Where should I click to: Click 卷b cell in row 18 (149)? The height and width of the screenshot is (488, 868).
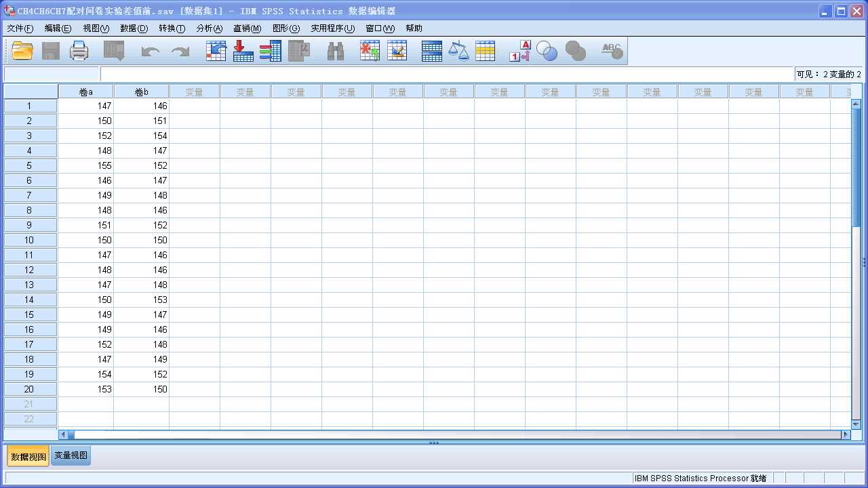(141, 359)
